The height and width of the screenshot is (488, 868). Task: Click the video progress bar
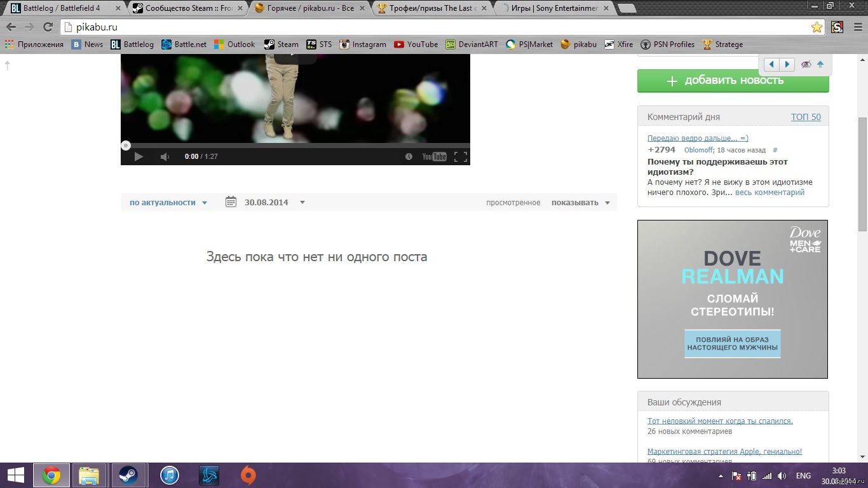point(295,146)
